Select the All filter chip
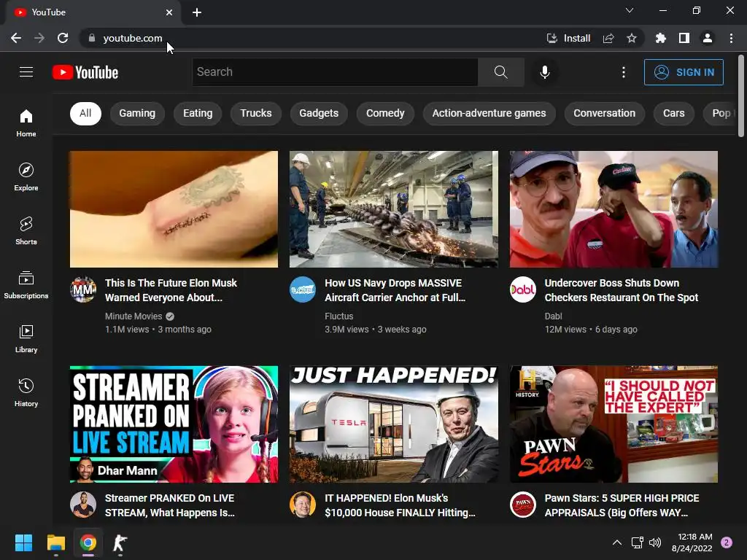 click(x=85, y=113)
